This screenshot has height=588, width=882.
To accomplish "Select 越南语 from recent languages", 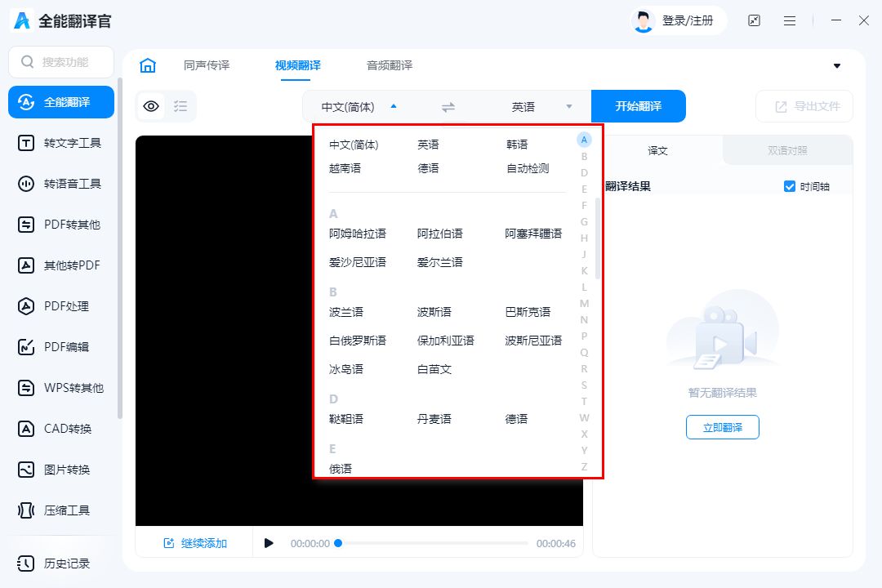I will click(345, 168).
